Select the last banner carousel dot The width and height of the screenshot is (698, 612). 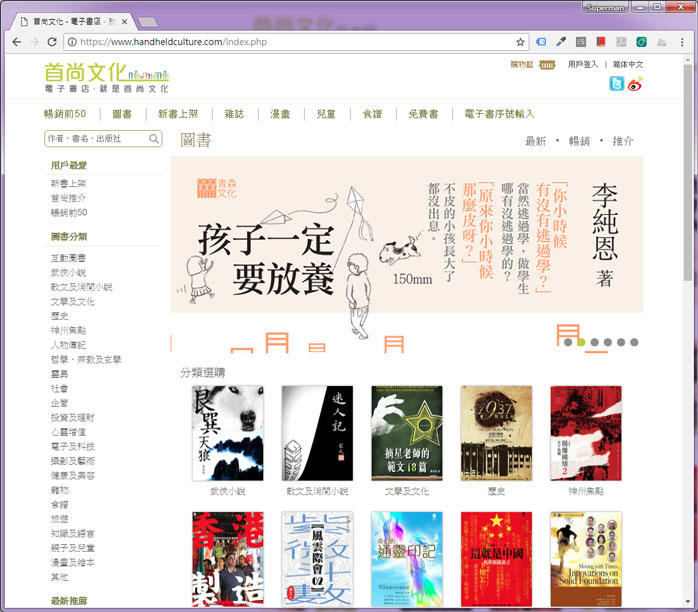(x=634, y=342)
